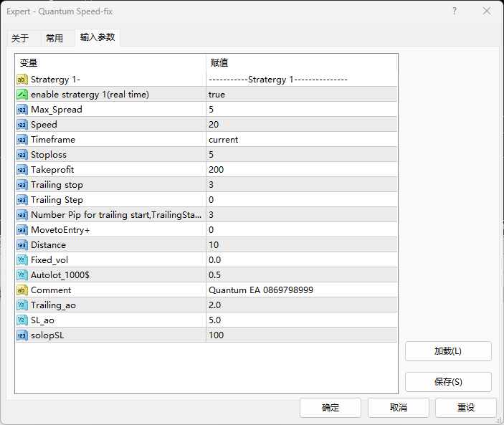Edit the Fixed_vol value 0.0
Image resolution: width=504 pixels, height=425 pixels.
pyautogui.click(x=302, y=260)
